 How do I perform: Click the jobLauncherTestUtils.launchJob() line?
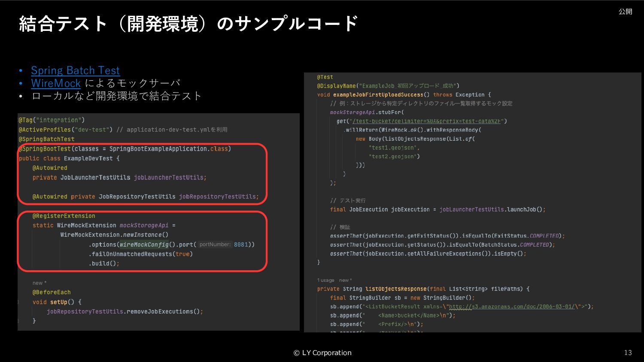click(x=438, y=209)
